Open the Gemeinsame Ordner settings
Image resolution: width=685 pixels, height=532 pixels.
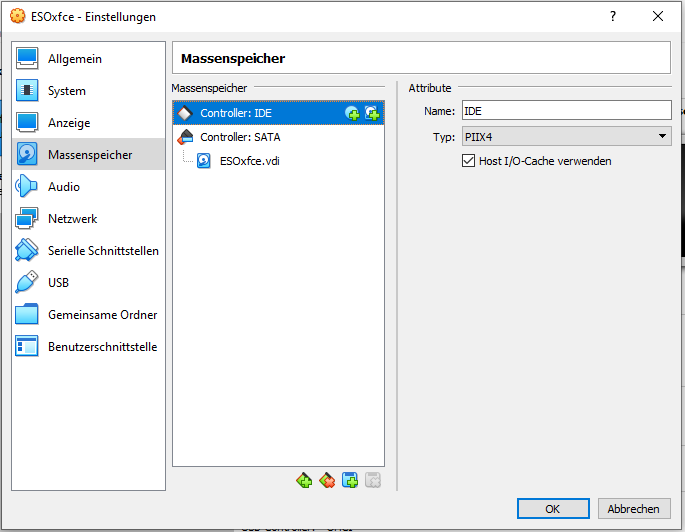pyautogui.click(x=88, y=314)
